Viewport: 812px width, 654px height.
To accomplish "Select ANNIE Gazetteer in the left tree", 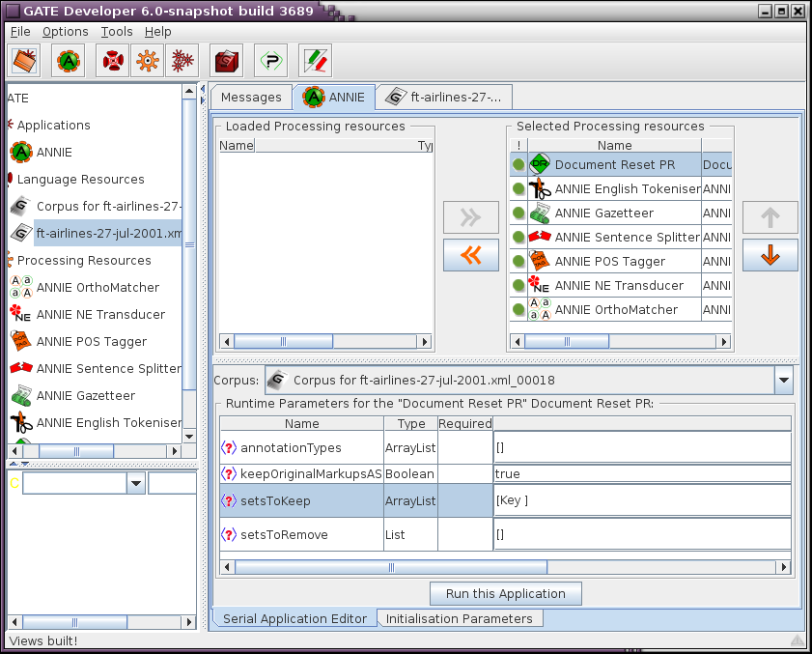I will point(73,395).
